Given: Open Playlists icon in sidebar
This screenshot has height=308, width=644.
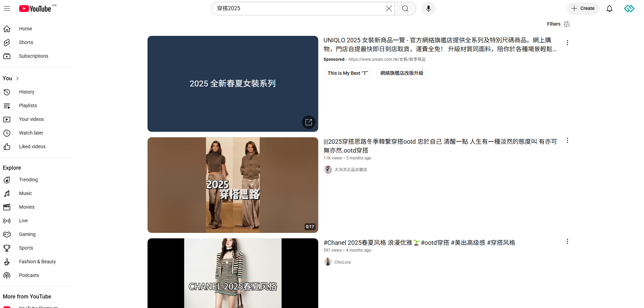Looking at the screenshot, I should pyautogui.click(x=7, y=106).
